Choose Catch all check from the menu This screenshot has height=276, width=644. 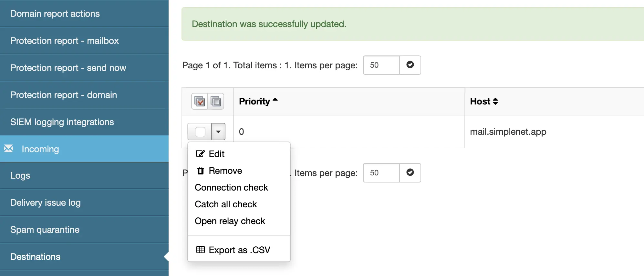[226, 204]
